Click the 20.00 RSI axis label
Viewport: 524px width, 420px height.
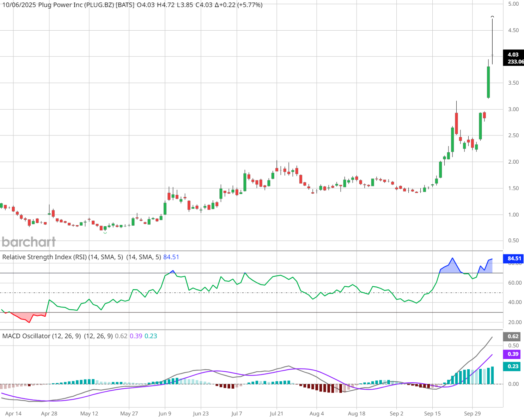(515, 322)
